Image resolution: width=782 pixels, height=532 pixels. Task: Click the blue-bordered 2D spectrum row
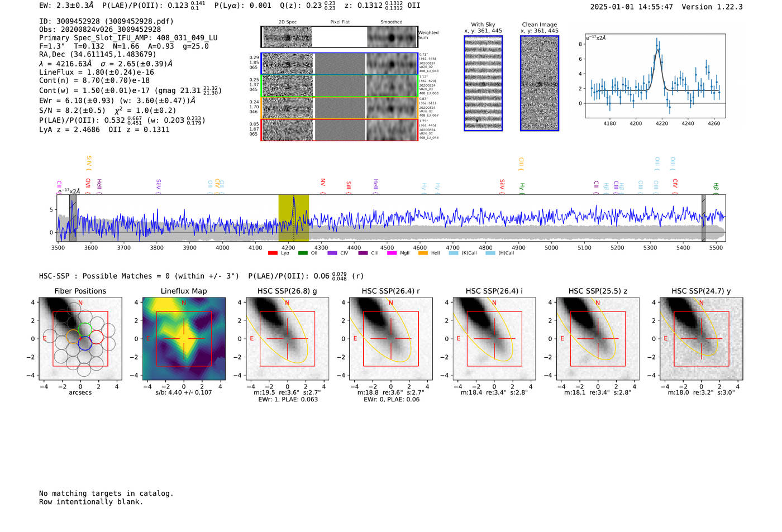pyautogui.click(x=340, y=64)
